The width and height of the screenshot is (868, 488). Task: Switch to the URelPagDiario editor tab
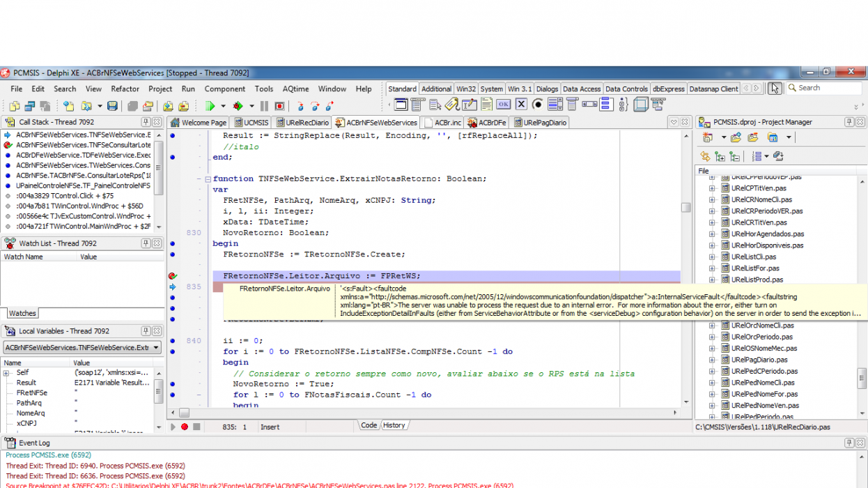[x=541, y=122]
